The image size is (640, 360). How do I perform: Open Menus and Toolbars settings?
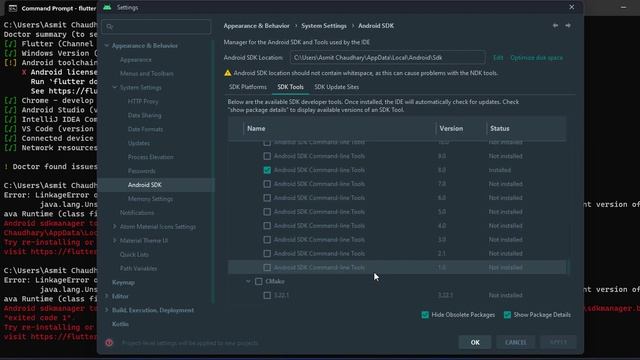(147, 73)
